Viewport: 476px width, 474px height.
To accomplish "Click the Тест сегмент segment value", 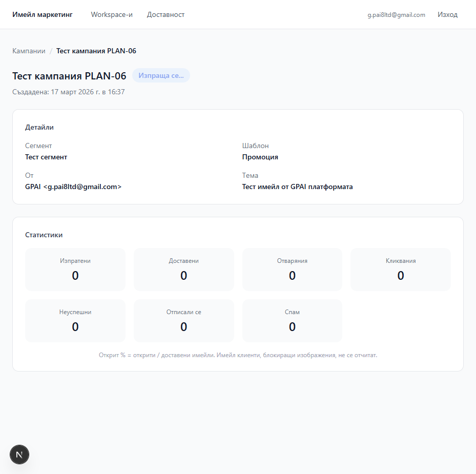I will (x=46, y=157).
